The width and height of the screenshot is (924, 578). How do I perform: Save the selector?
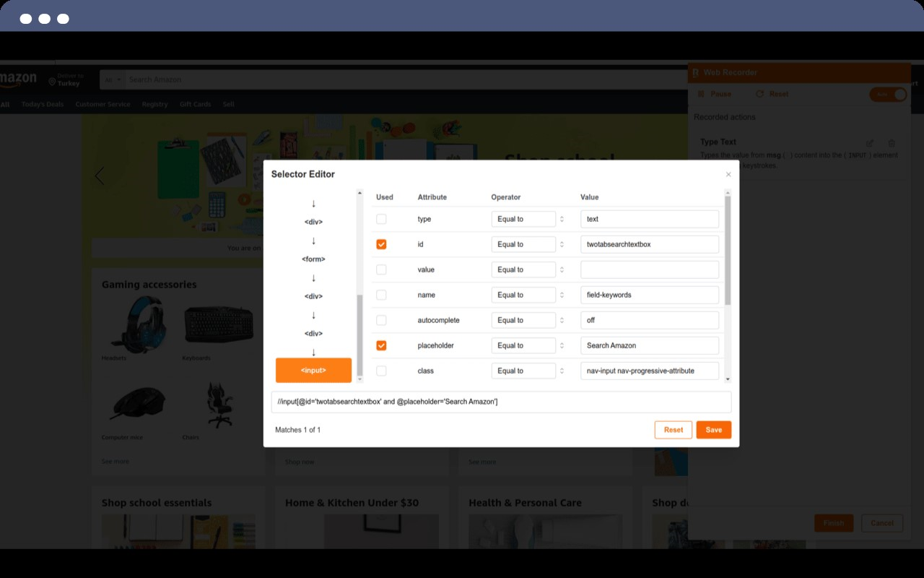point(714,430)
